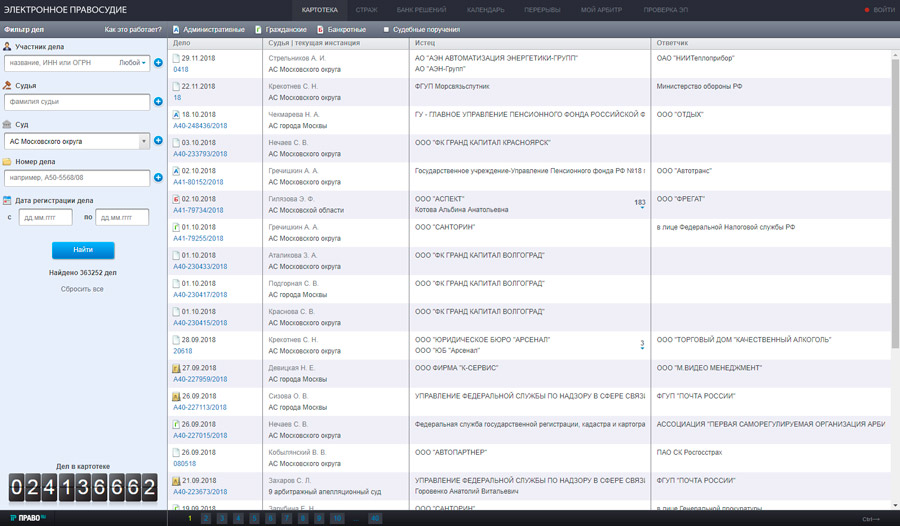Expand 183 plaintiffs list for ООО АСПЕКТ
Screen dimensions: 900x526
click(639, 203)
